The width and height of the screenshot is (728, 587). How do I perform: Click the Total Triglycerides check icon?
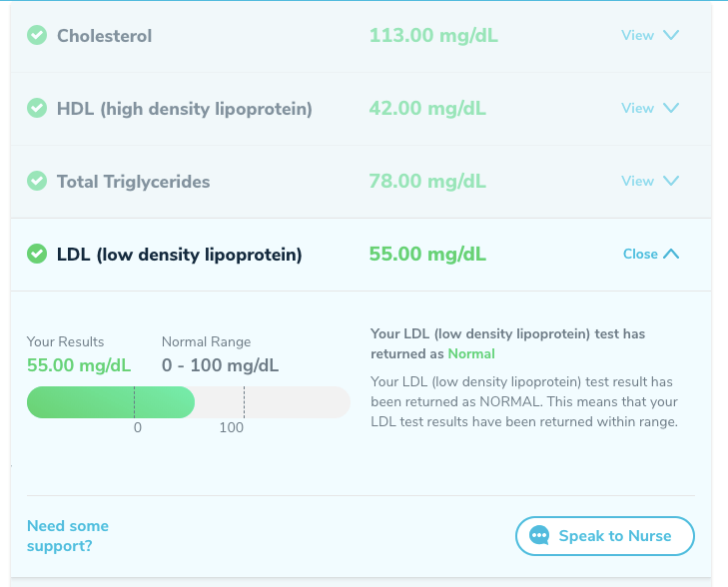tap(37, 182)
